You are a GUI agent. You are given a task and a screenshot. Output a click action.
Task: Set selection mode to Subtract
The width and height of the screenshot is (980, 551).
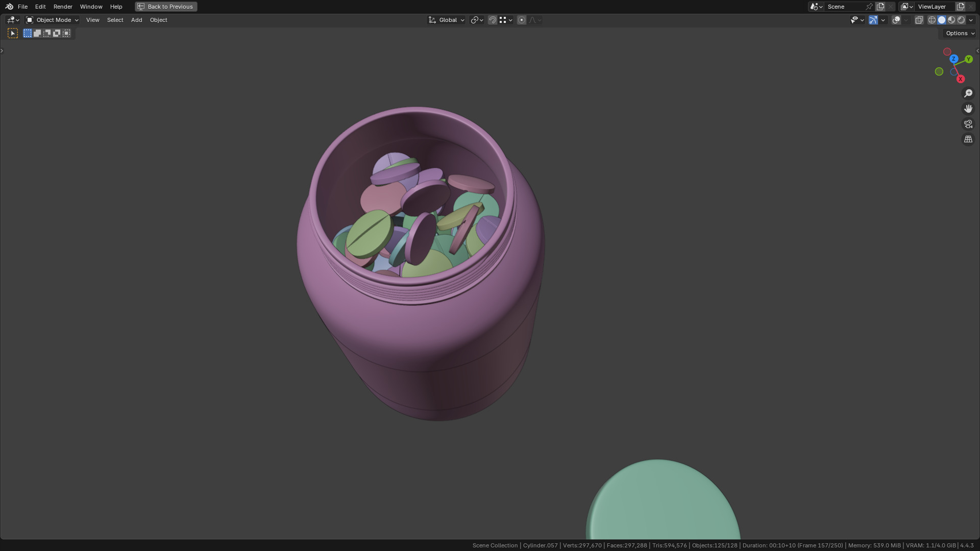pos(47,33)
